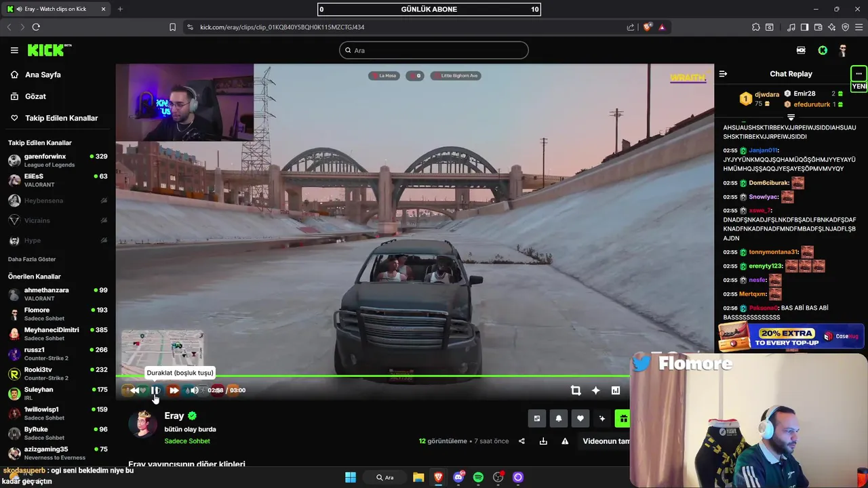Click Eray's profile avatar
This screenshot has width=868, height=488.
[142, 424]
